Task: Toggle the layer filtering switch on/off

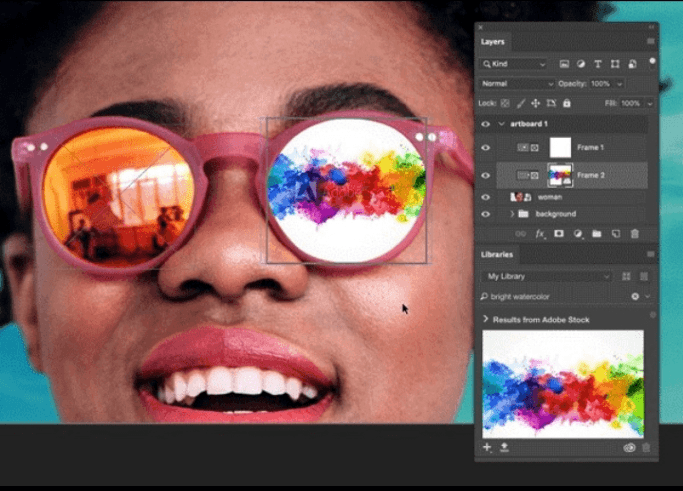Action: [x=652, y=62]
